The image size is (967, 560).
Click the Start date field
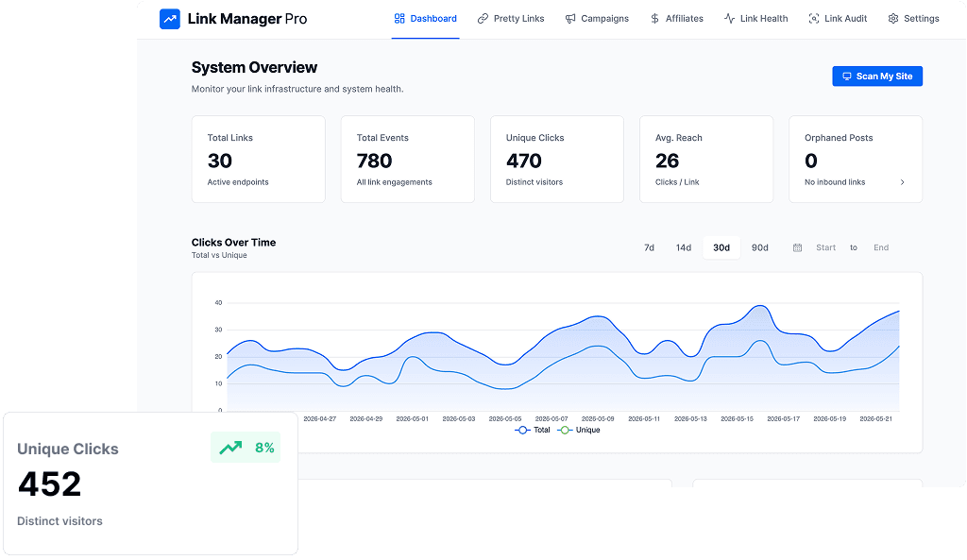(x=825, y=248)
